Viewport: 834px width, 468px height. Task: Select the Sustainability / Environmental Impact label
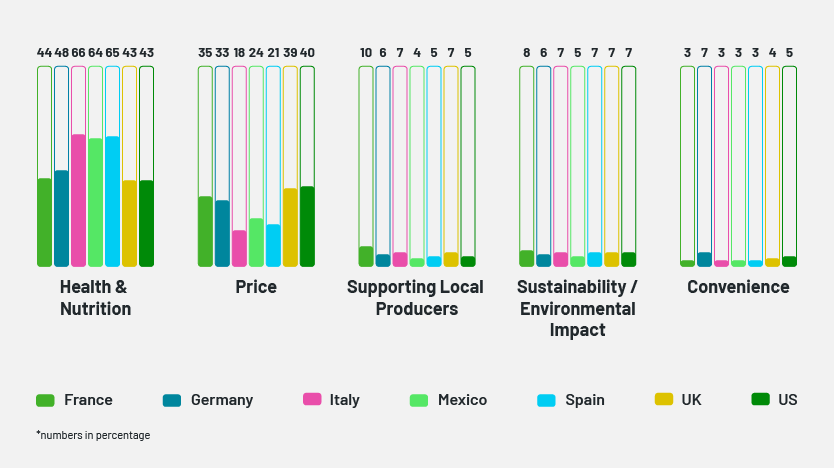[577, 308]
